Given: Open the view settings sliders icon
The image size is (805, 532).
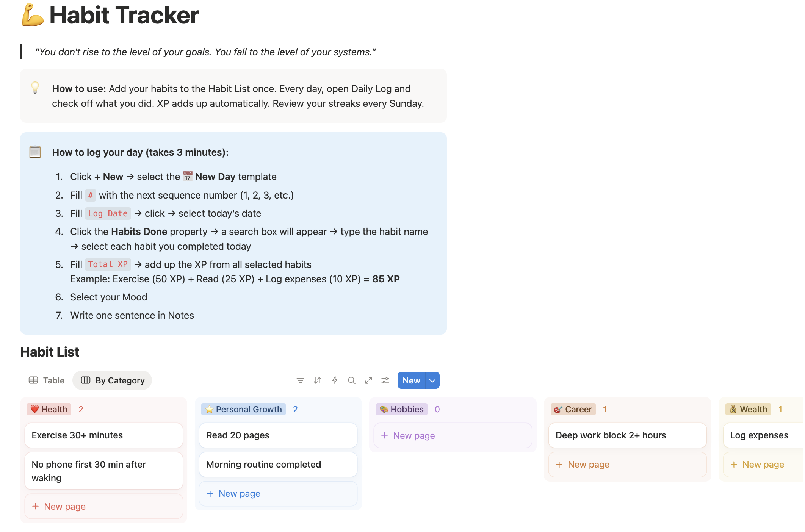Looking at the screenshot, I should (x=385, y=380).
